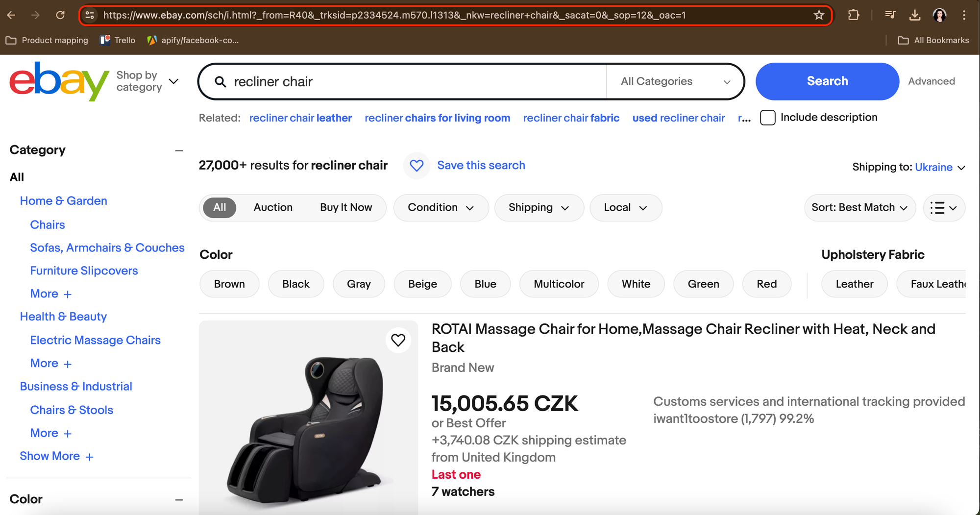
Task: Click the heart icon next to Save this search
Action: (x=416, y=166)
